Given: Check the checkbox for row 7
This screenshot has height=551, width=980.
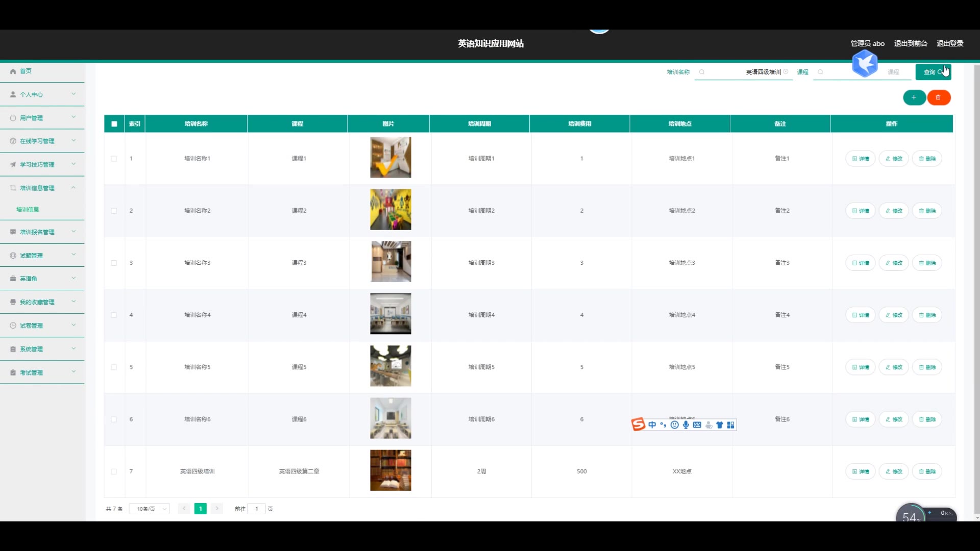Looking at the screenshot, I should [114, 471].
